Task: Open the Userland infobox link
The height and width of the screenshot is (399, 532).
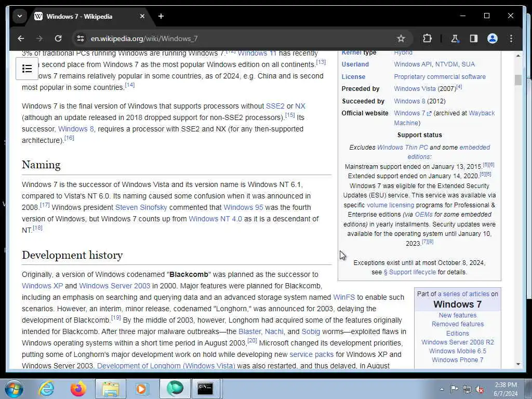Action: pyautogui.click(x=355, y=64)
